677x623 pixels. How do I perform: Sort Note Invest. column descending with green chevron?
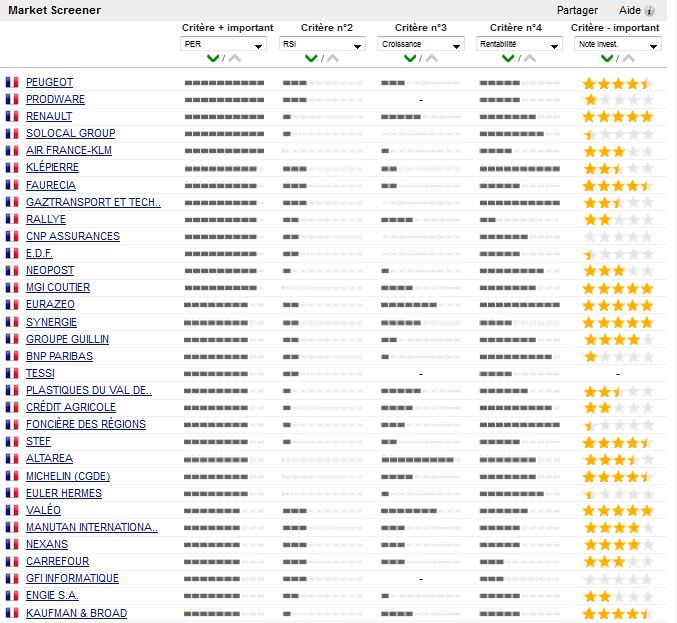click(x=607, y=58)
